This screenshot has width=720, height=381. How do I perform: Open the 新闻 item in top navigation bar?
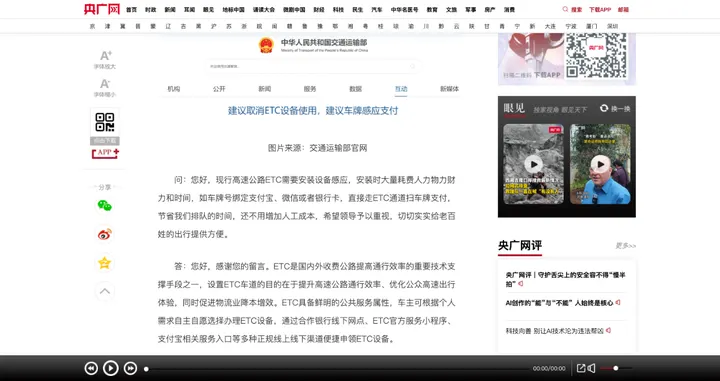pyautogui.click(x=170, y=10)
